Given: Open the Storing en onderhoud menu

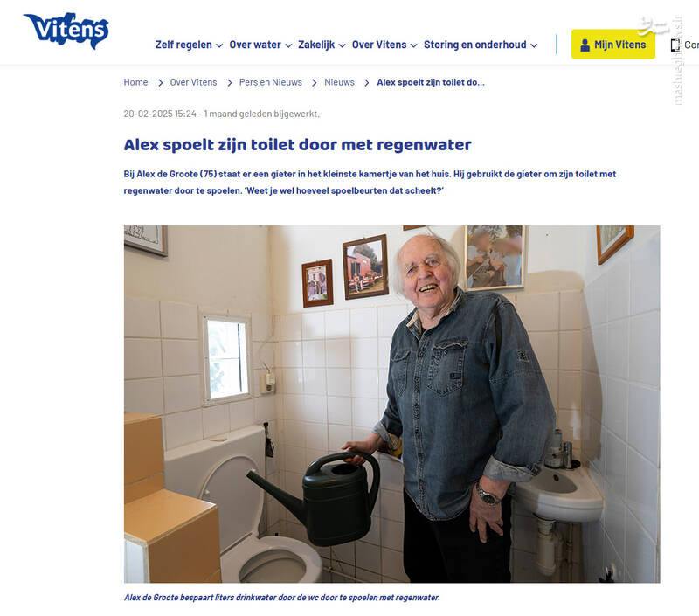Looking at the screenshot, I should pos(481,45).
